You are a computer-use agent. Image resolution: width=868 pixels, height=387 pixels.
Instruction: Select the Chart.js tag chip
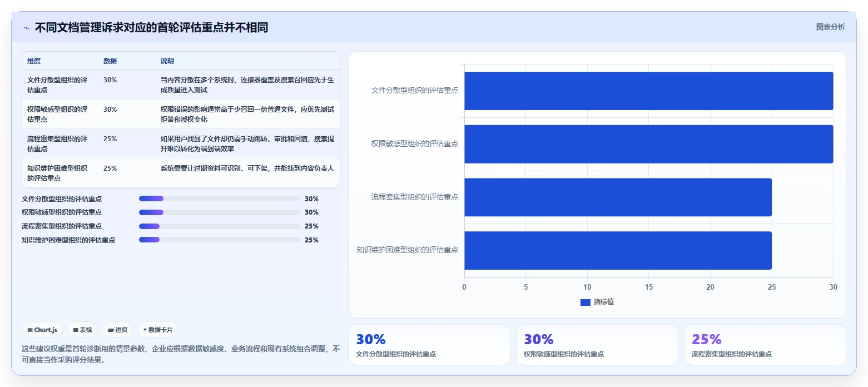[43, 330]
